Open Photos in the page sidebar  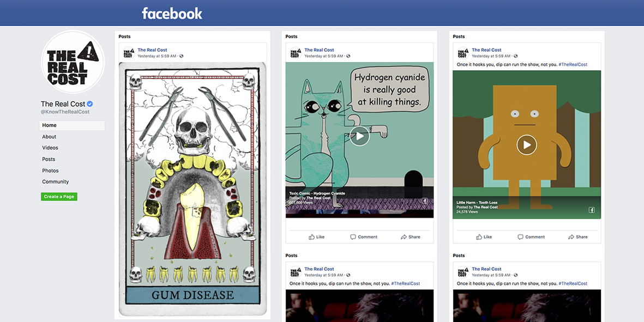point(50,170)
